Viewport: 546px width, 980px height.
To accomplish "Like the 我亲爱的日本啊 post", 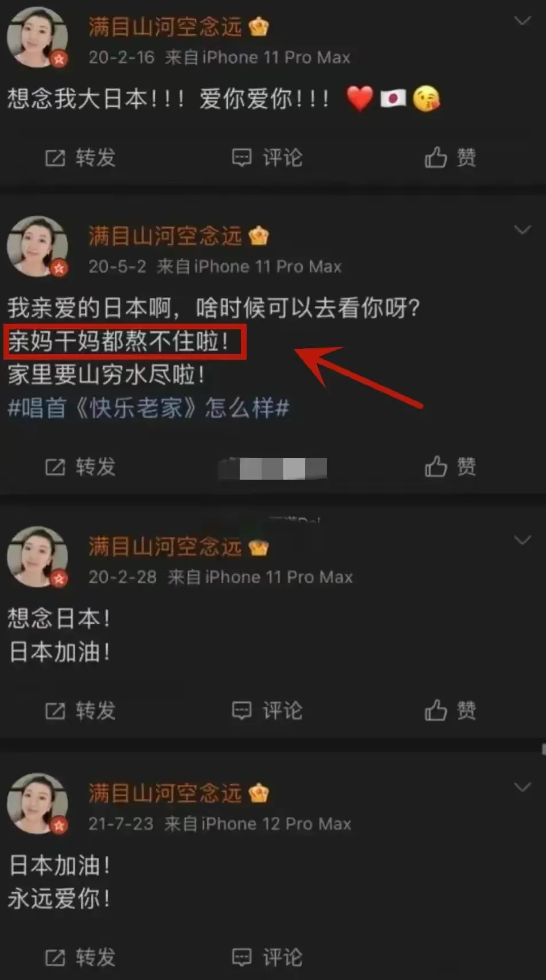I will (450, 466).
